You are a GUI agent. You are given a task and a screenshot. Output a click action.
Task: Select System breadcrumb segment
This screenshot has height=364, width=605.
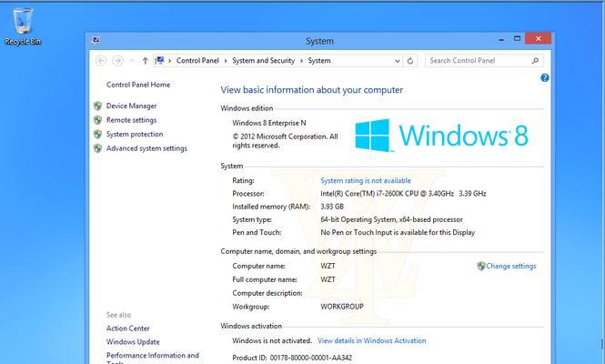tap(319, 61)
